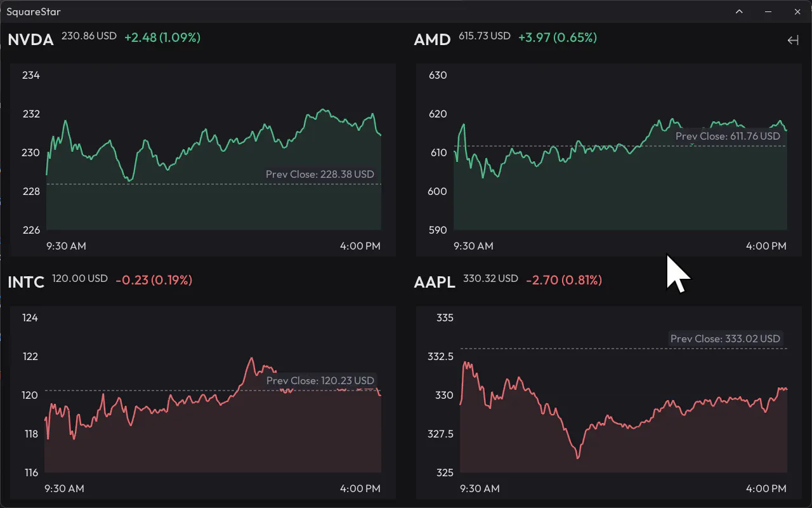This screenshot has width=812, height=508.
Task: Click AMD price 615.73 USD
Action: (485, 36)
